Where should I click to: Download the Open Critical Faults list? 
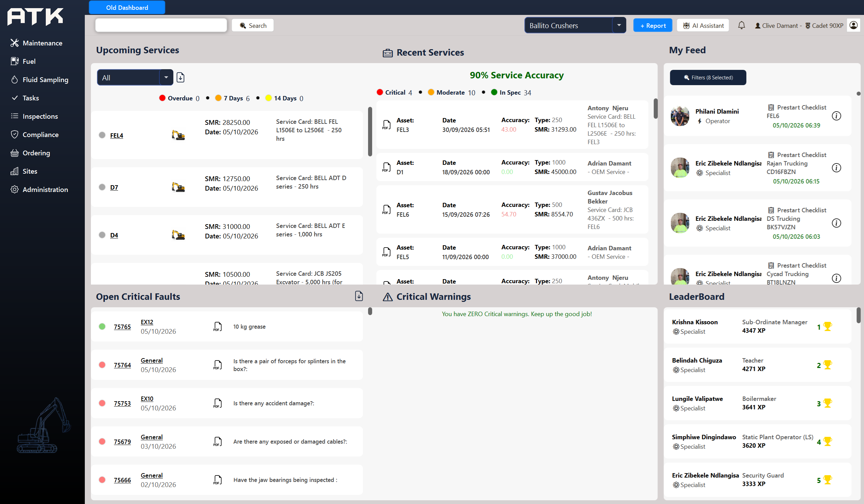359,296
